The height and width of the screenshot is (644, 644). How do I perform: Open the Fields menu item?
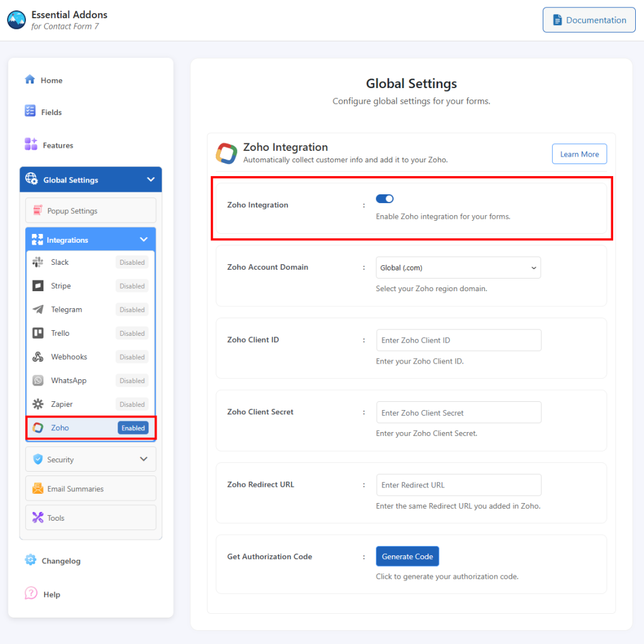(x=52, y=112)
